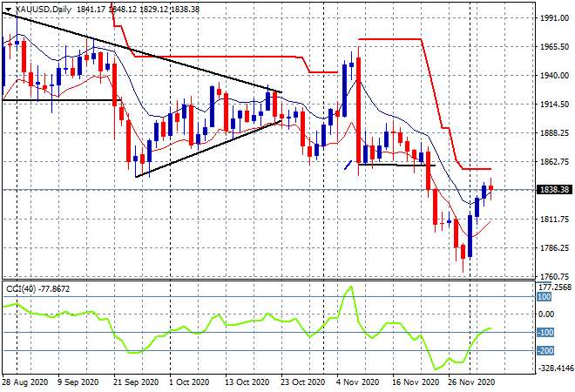Click the 1862.75 price axis label
Viewport: 575px width, 392px height.
click(x=554, y=162)
